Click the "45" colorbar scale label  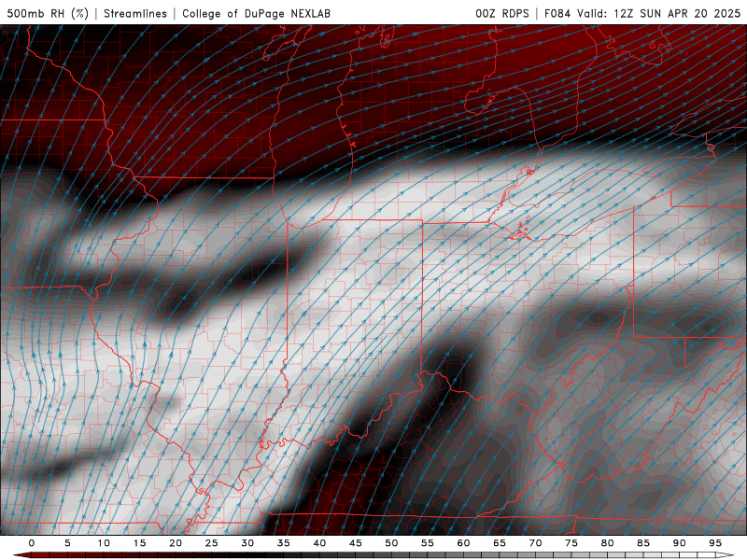[356, 543]
